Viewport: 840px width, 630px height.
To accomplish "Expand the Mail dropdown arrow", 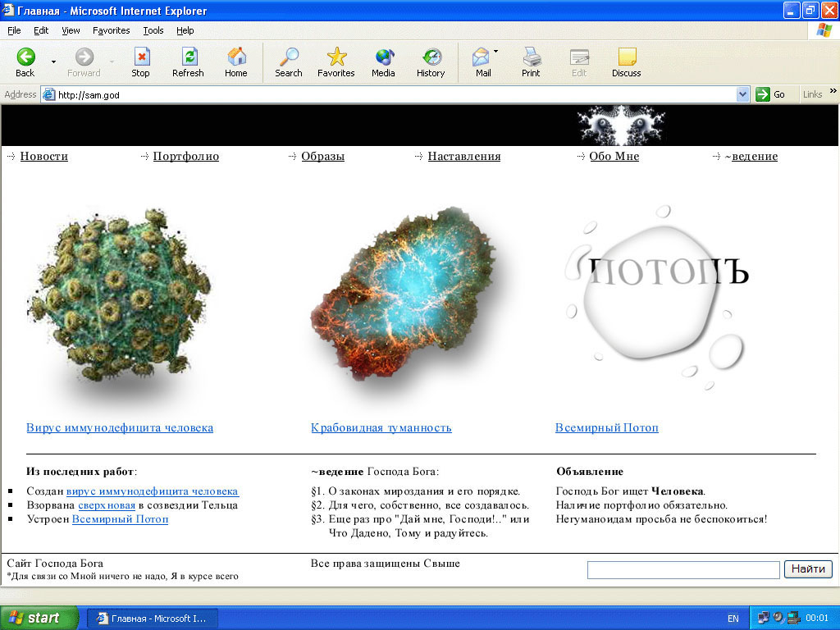I will coord(496,52).
